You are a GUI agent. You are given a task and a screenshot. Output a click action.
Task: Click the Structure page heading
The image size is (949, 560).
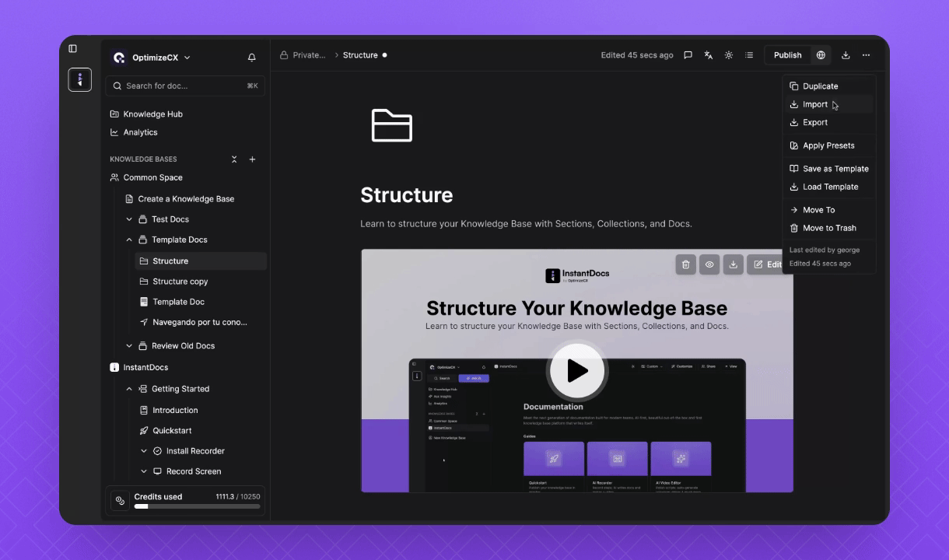click(x=407, y=194)
